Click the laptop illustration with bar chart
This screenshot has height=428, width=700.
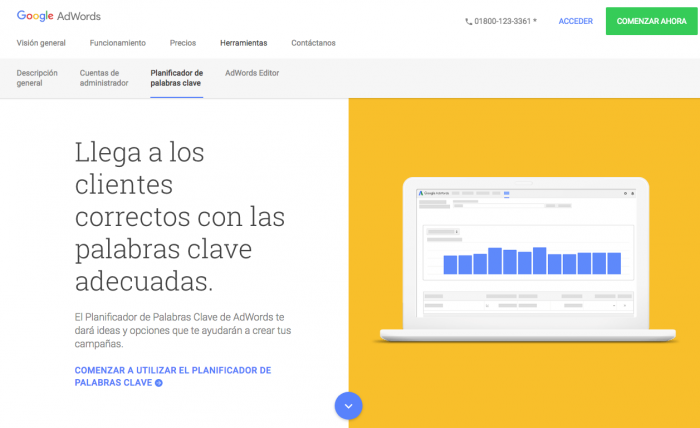click(527, 260)
